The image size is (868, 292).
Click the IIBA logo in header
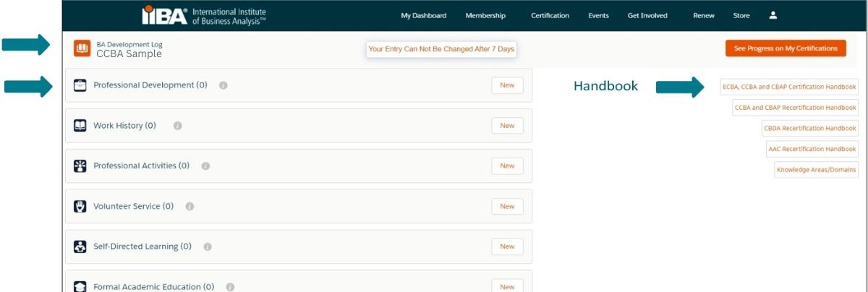click(204, 16)
